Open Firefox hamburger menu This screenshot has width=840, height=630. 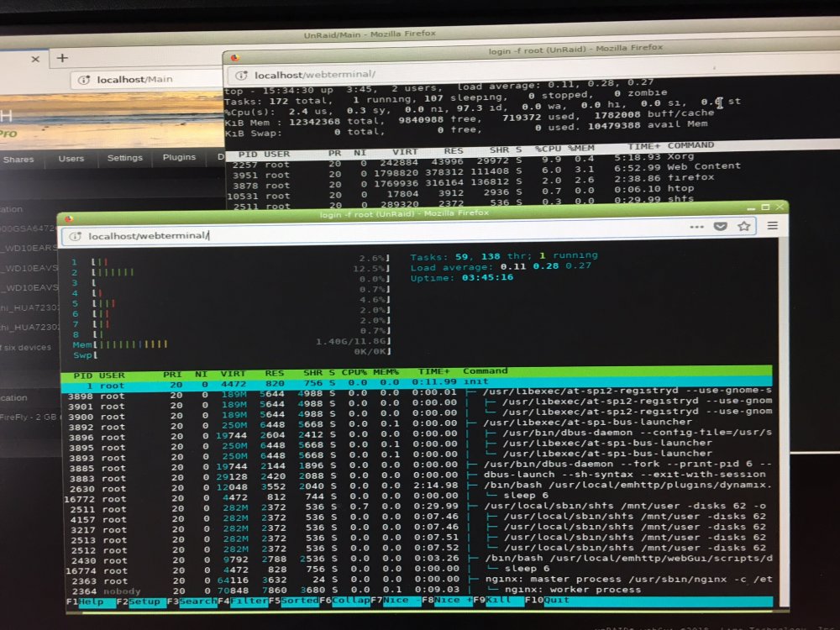773,225
